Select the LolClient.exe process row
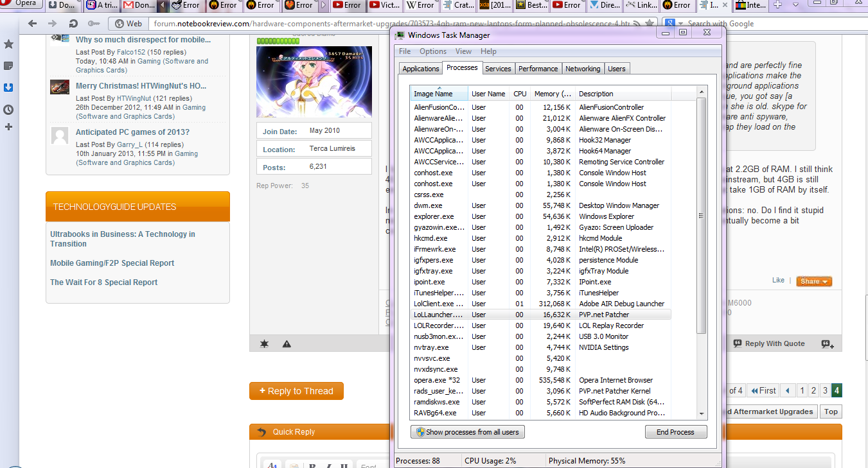 click(x=540, y=304)
